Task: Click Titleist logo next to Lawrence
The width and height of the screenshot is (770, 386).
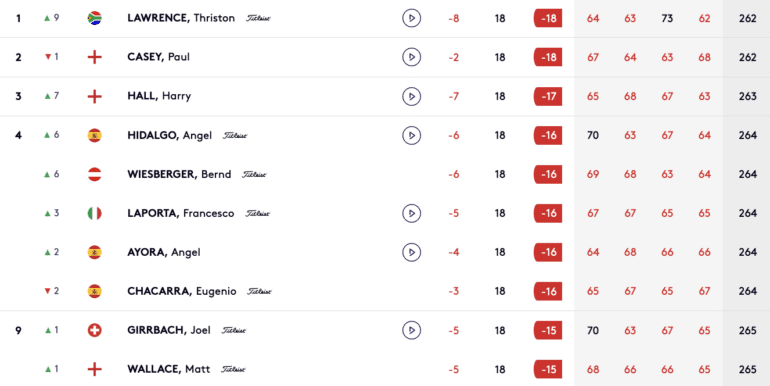Action: (x=258, y=18)
